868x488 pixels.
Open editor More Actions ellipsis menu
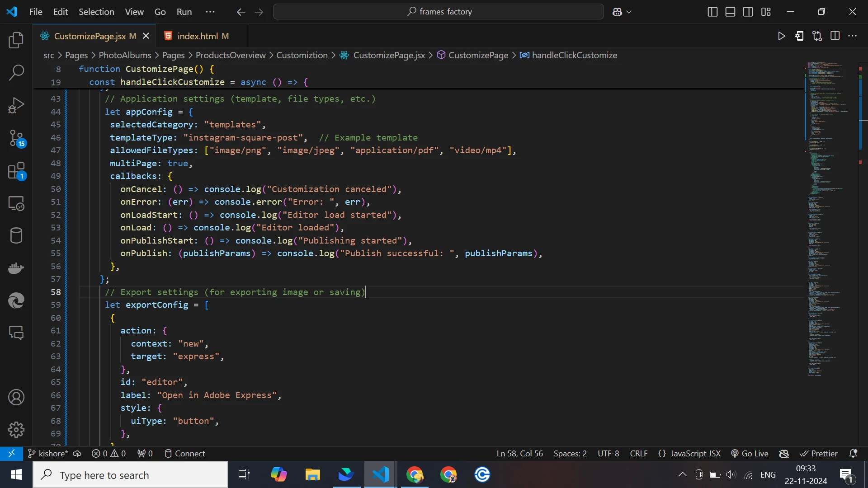(853, 36)
